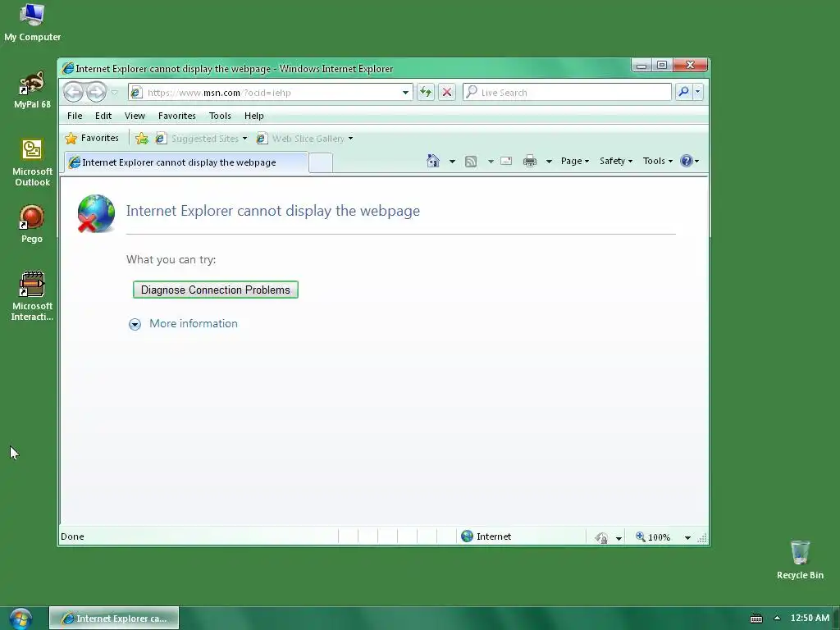The image size is (840, 630).
Task: Open the Tools command bar menu
Action: [657, 161]
